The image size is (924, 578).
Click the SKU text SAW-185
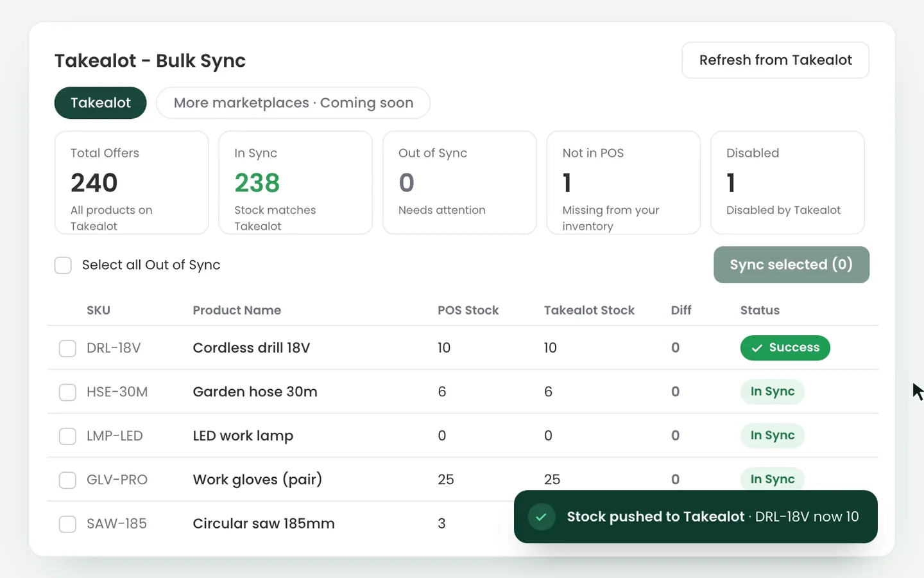pos(117,524)
